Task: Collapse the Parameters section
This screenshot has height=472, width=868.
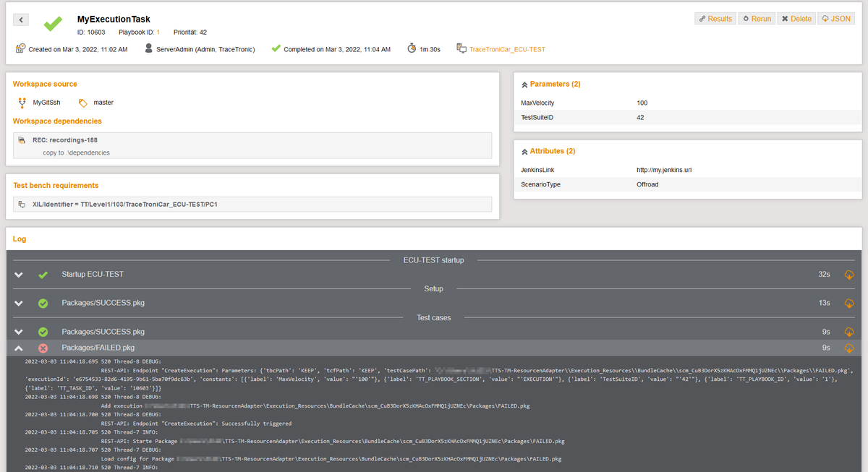Action: point(524,84)
